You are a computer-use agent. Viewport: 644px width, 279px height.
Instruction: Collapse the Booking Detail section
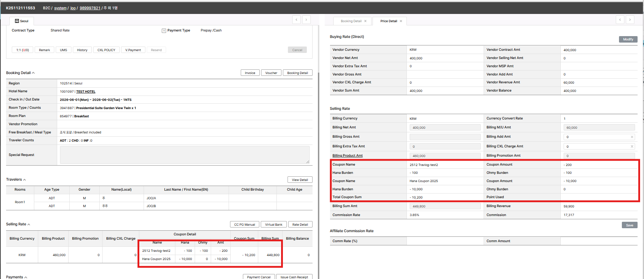[33, 73]
